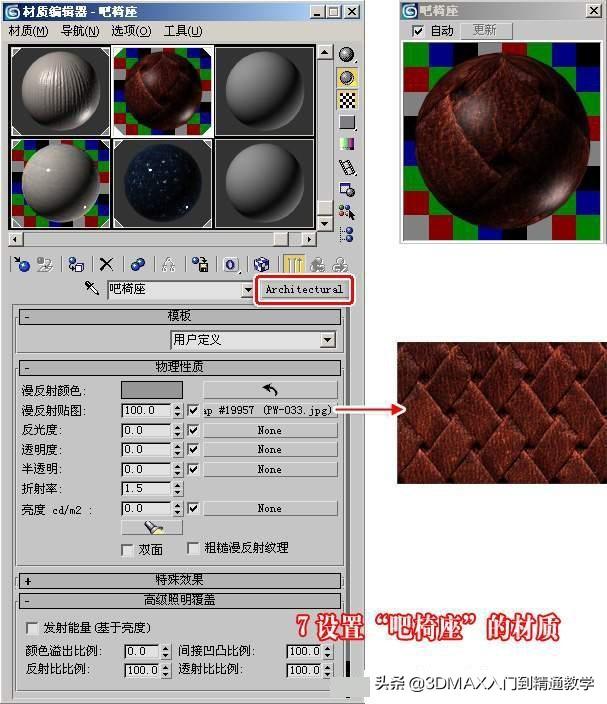Click the Video Color Check icon
The image size is (607, 704).
click(347, 144)
